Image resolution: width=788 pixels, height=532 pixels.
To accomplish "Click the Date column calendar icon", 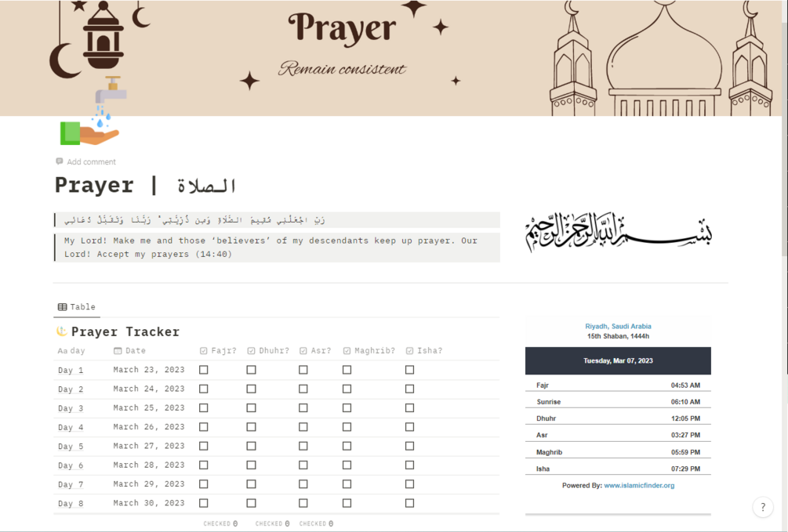I will tap(118, 351).
